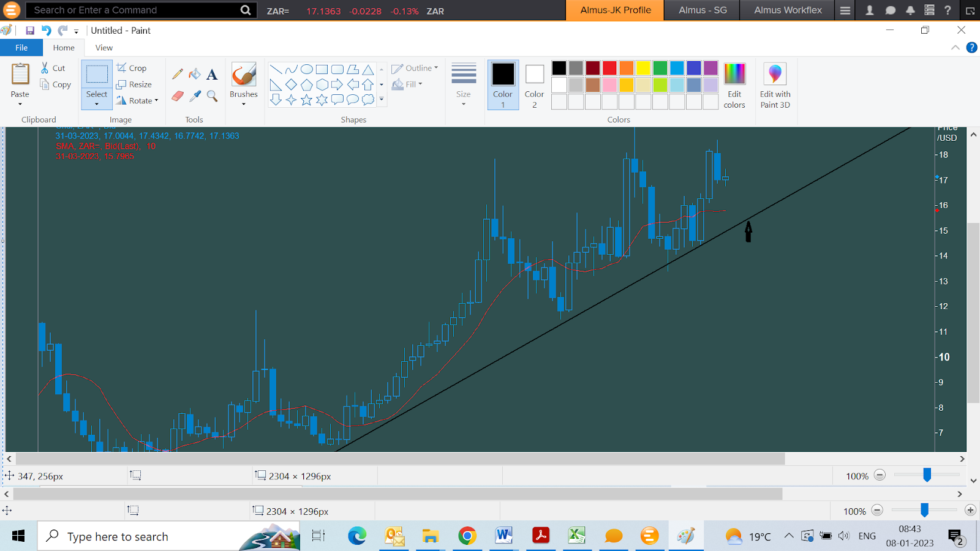Switch to the View ribbon tab
The image size is (980, 551).
[104, 48]
